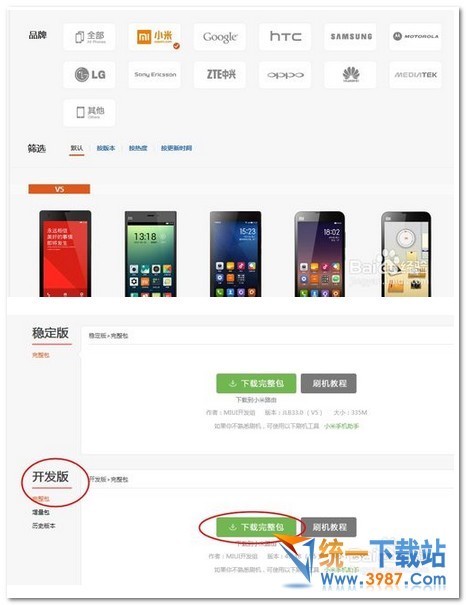This screenshot has width=466, height=605.
Task: Open the 小米手机助手 green link
Action: point(341,426)
